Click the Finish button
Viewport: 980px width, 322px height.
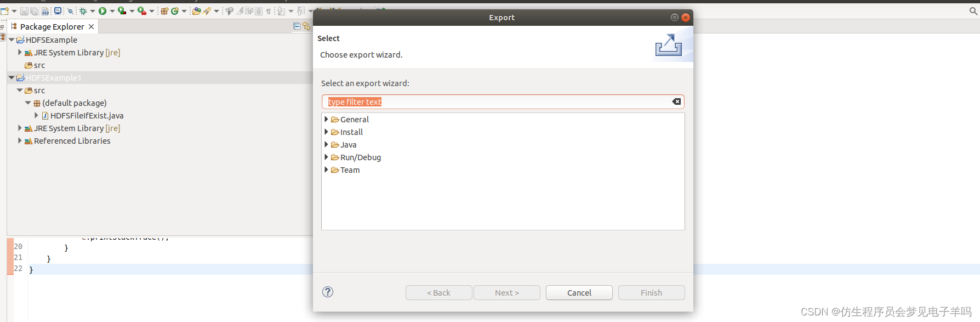(x=651, y=293)
